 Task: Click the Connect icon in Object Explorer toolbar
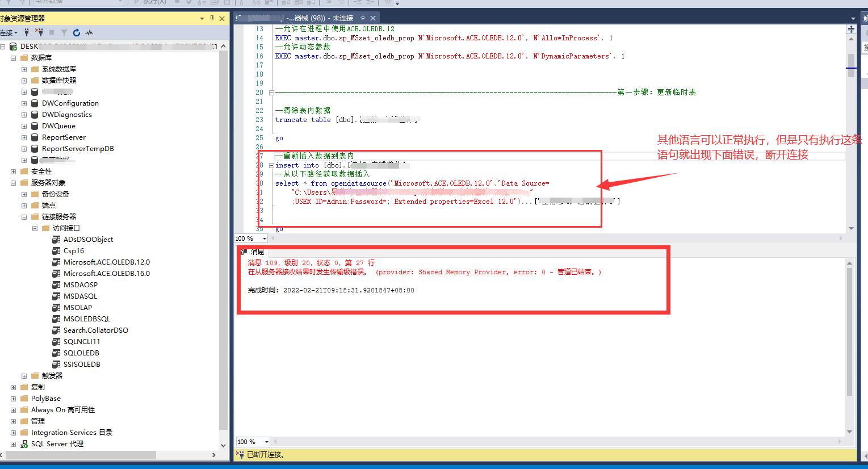click(27, 32)
